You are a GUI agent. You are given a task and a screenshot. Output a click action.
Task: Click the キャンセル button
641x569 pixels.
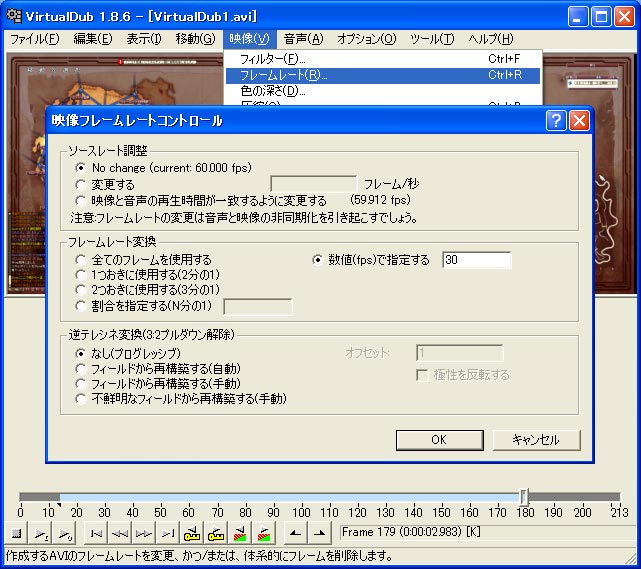click(x=536, y=440)
